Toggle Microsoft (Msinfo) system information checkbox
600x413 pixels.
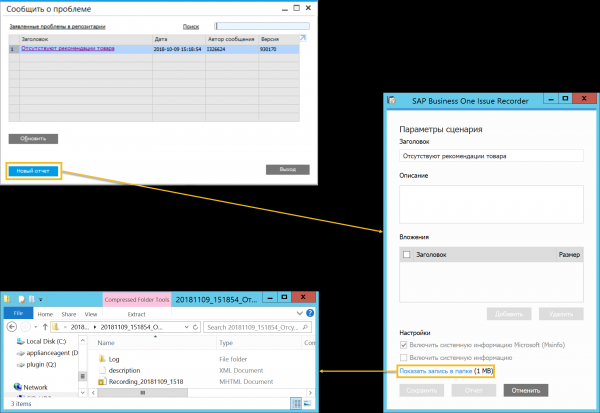(403, 345)
